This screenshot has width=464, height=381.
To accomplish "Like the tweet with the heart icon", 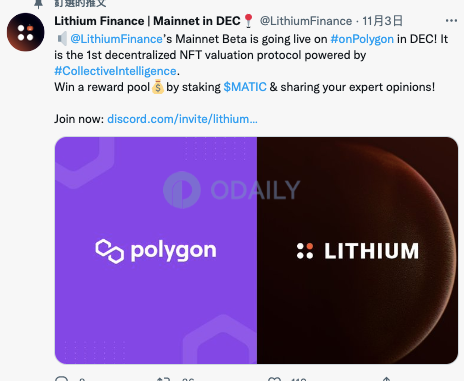I will (274, 379).
